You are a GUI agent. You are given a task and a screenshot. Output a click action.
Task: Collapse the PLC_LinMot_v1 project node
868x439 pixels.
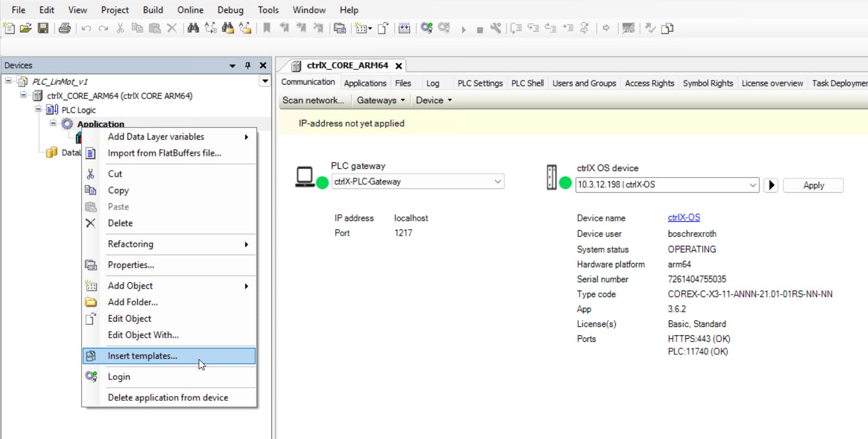[8, 81]
